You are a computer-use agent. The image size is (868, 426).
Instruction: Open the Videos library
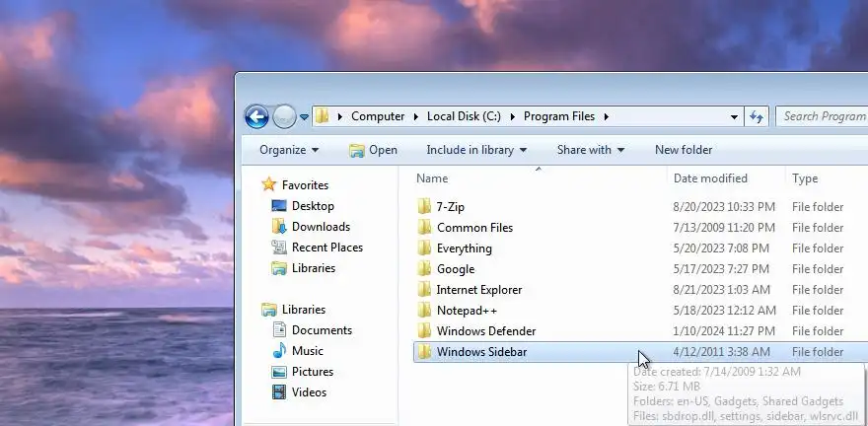(309, 392)
